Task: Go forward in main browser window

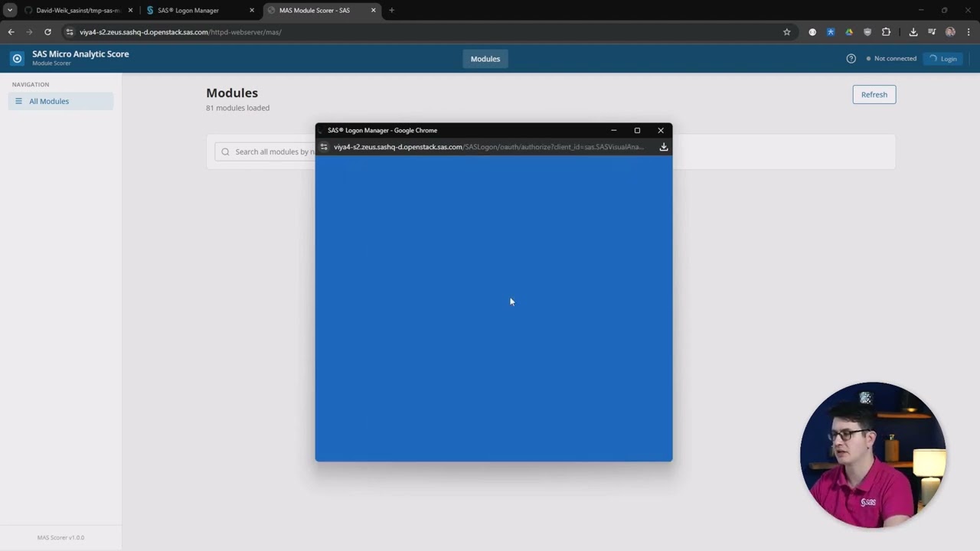Action: (x=29, y=32)
